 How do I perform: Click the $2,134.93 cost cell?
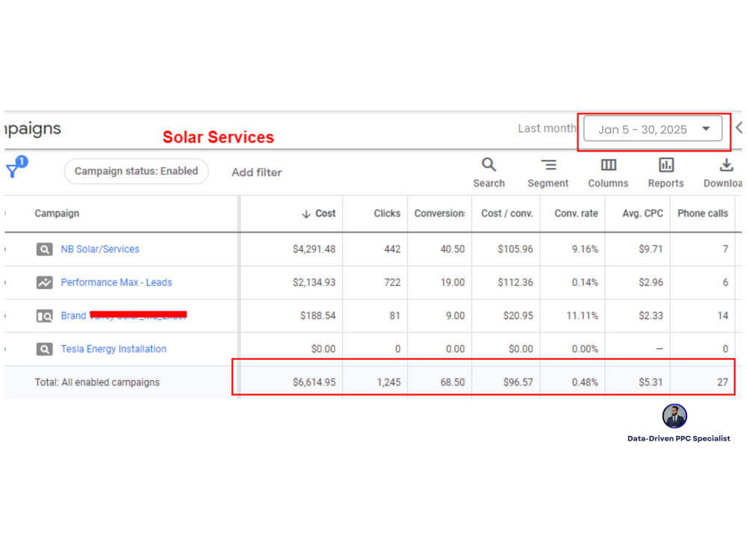pos(314,282)
